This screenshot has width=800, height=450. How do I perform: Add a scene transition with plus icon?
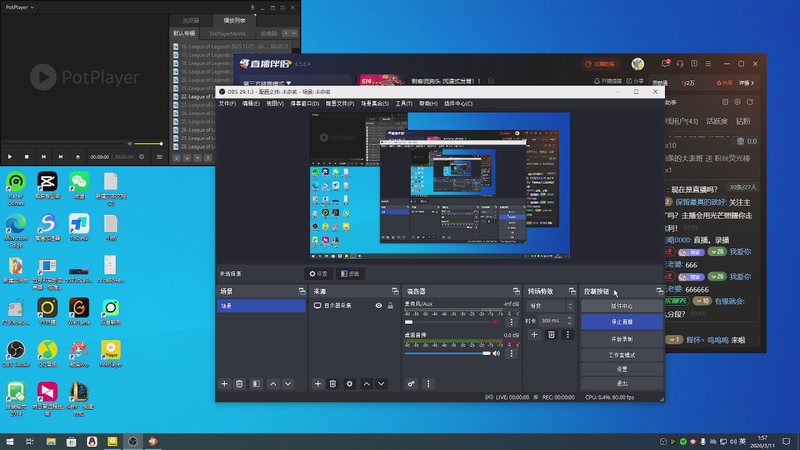coord(534,335)
